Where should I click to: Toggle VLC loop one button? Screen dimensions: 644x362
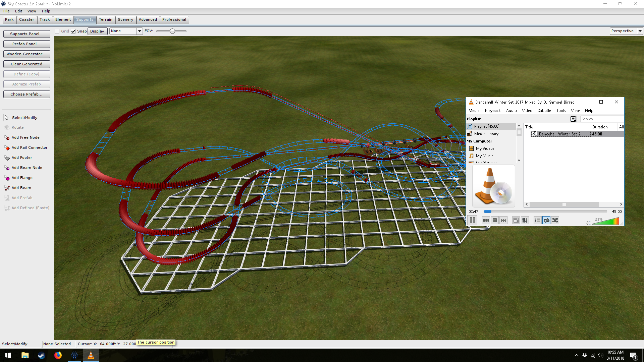pos(546,220)
